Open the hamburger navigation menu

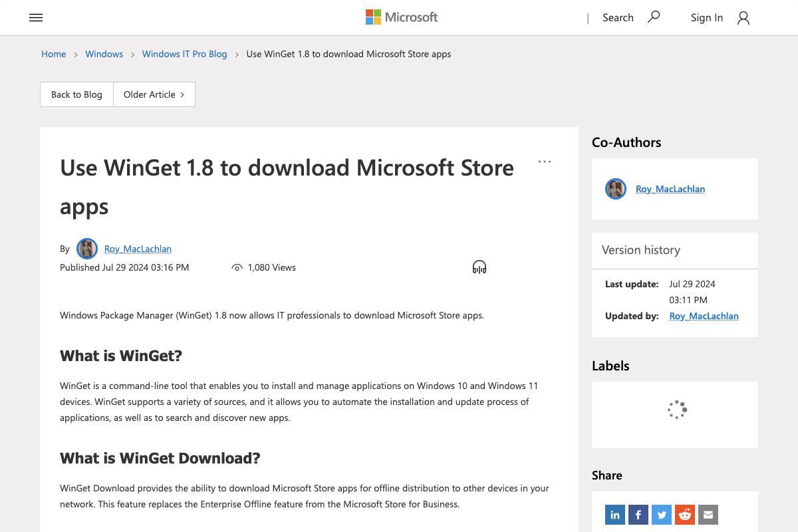36,18
